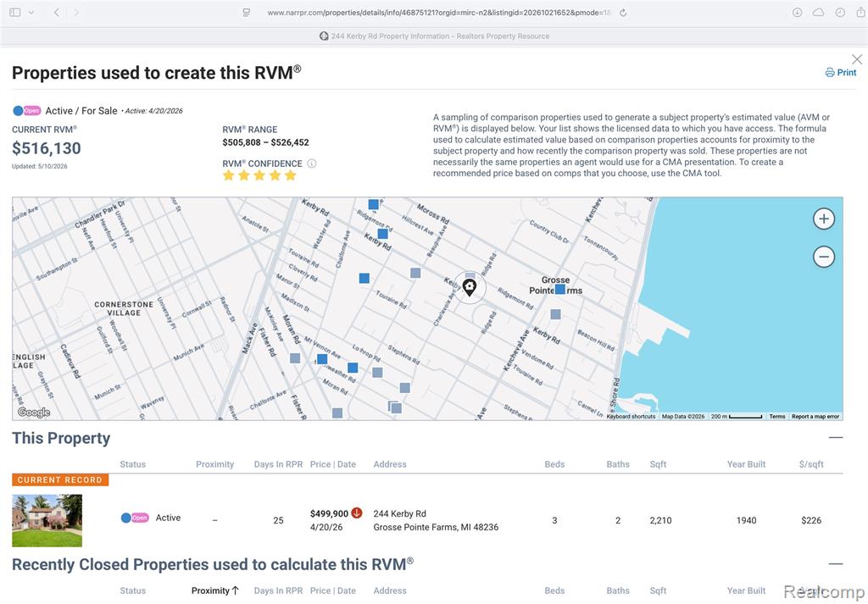Collapse Recently Closed Properties section

point(835,564)
